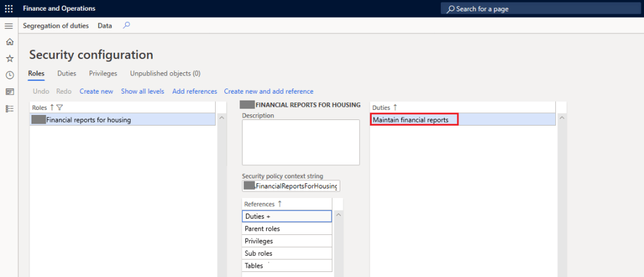Open Workspaces icon in sidebar

coord(9,92)
